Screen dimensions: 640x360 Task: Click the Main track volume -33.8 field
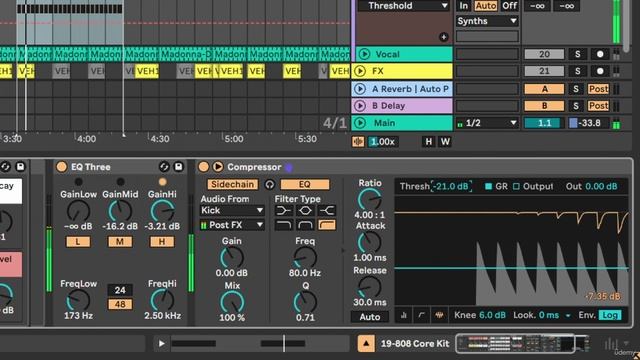[x=589, y=123]
